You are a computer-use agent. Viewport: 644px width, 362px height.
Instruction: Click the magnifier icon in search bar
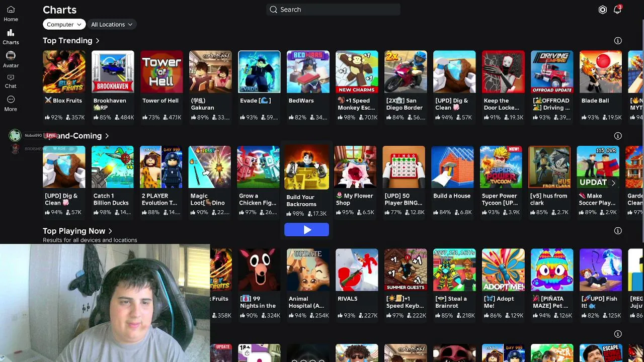pyautogui.click(x=273, y=10)
